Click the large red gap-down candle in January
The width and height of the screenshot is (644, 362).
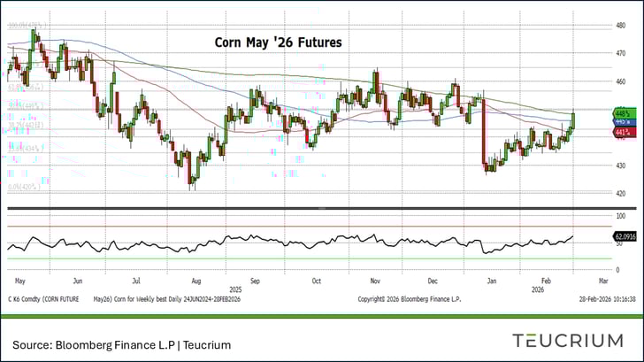[x=484, y=133]
